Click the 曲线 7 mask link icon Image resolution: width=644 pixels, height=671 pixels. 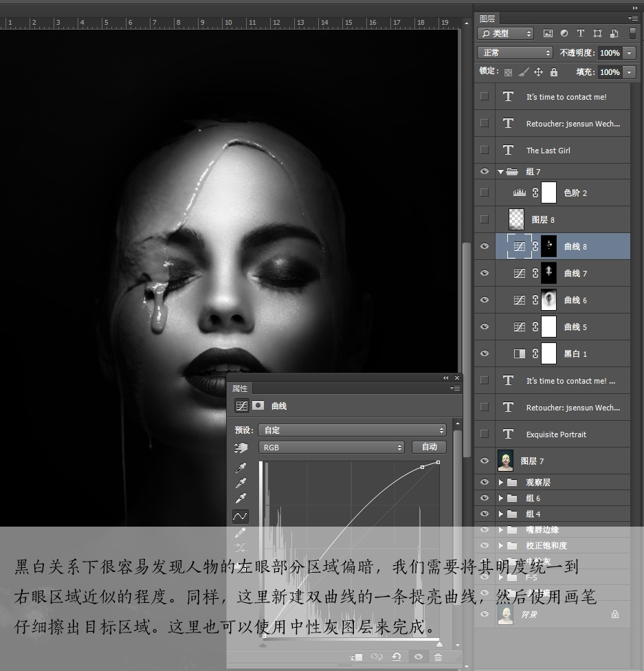(x=535, y=273)
